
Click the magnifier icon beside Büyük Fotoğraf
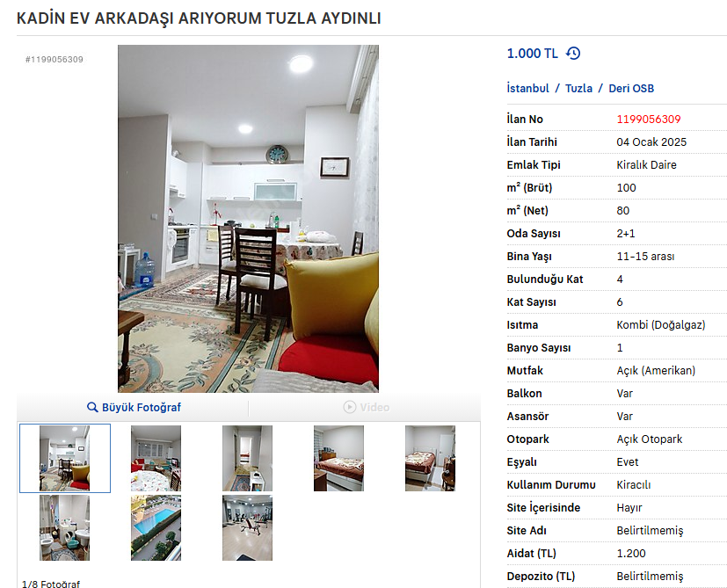(x=92, y=407)
